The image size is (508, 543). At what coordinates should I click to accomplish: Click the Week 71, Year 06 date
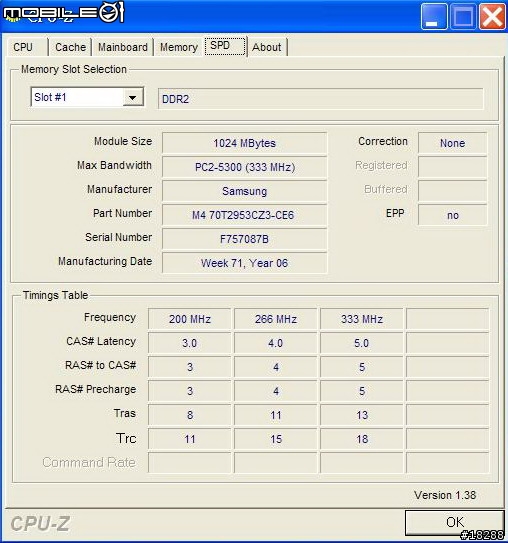tap(244, 263)
